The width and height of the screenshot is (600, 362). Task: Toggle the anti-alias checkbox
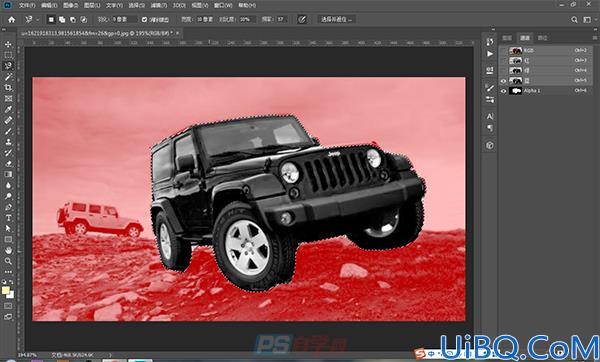[144, 20]
